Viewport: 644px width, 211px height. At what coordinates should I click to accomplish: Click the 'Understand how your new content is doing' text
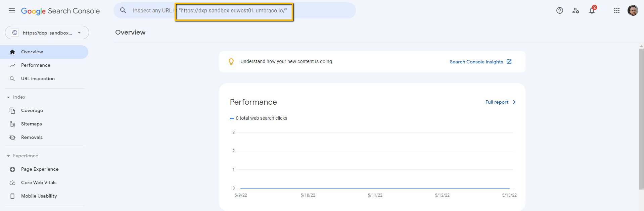pyautogui.click(x=286, y=61)
